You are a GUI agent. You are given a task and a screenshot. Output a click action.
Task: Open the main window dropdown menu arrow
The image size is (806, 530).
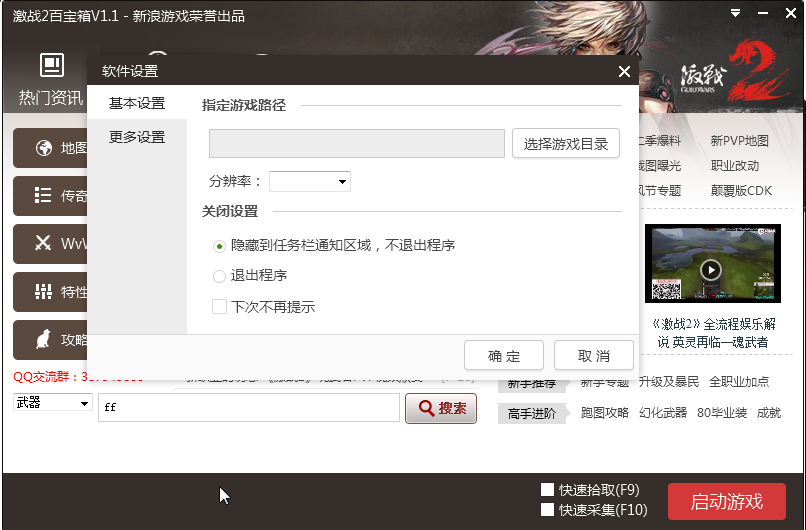coord(736,13)
